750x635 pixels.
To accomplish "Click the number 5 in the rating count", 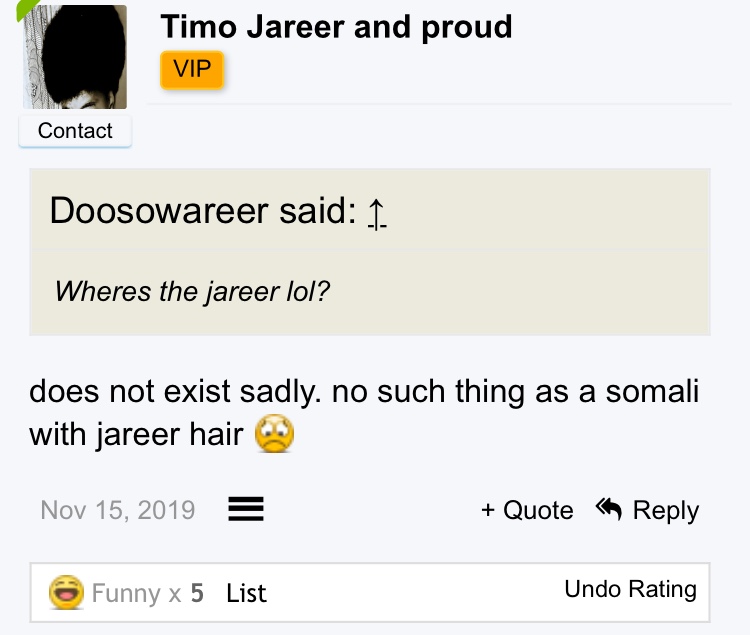I will tap(198, 593).
